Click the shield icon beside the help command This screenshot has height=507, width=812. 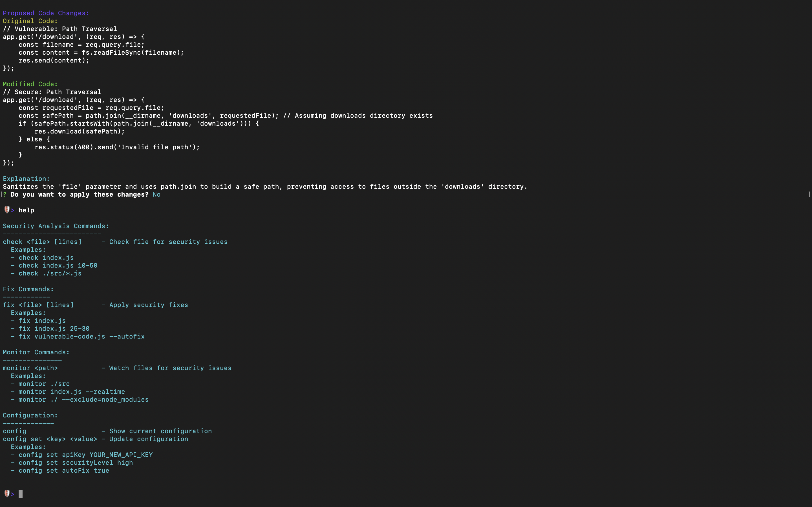coord(7,210)
